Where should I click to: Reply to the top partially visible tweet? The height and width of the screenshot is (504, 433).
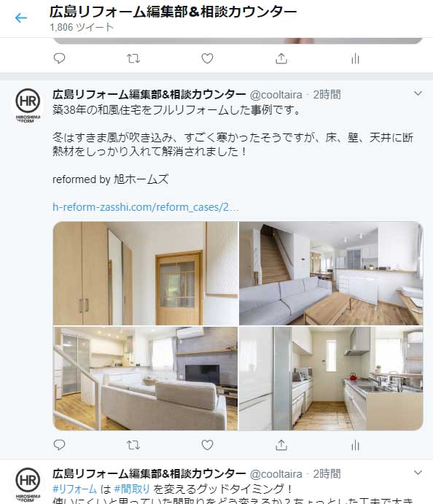click(x=59, y=58)
